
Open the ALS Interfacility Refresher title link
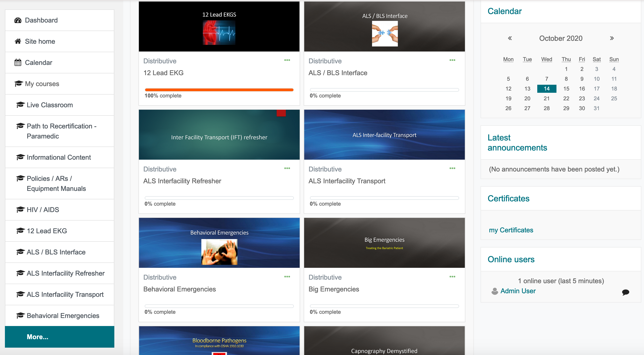pyautogui.click(x=182, y=181)
